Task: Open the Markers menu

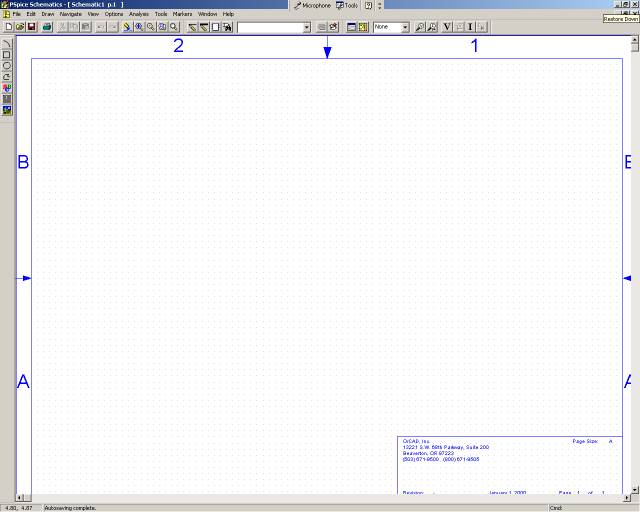Action: (182, 14)
